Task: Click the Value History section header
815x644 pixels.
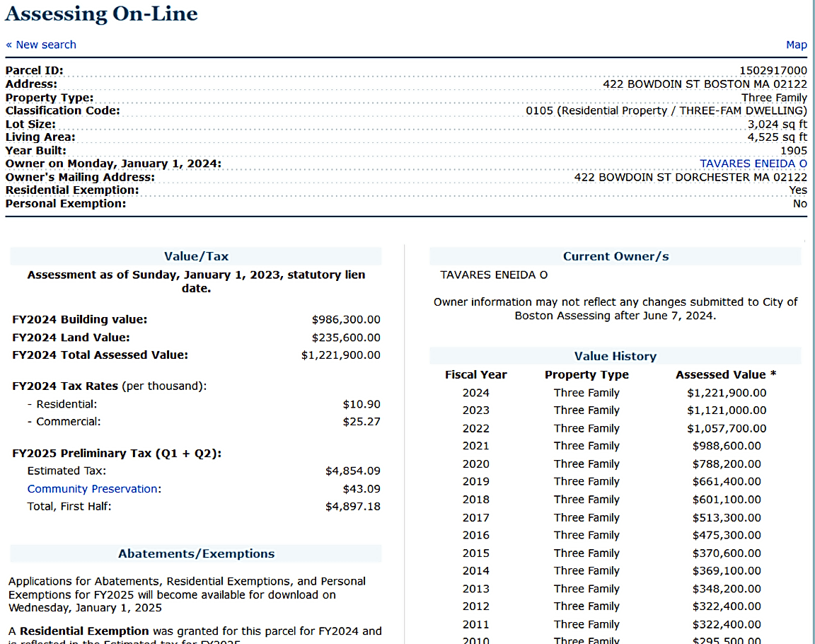Action: [x=615, y=356]
